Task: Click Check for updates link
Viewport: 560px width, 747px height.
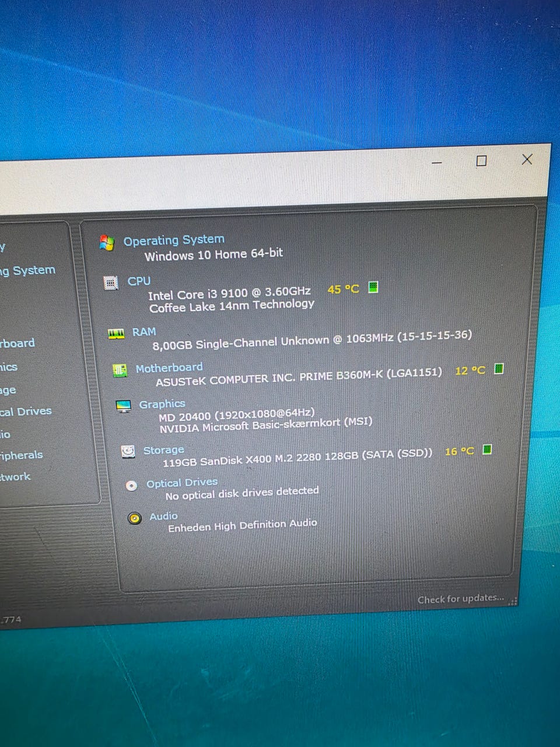Action: 461,599
